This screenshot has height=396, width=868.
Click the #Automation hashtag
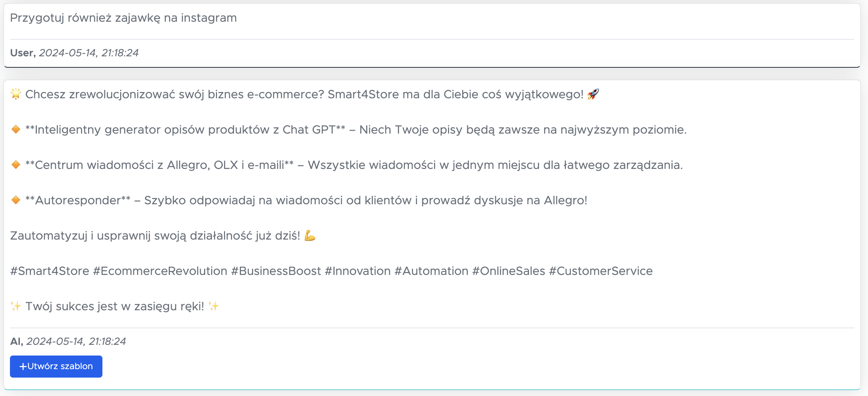(x=431, y=271)
